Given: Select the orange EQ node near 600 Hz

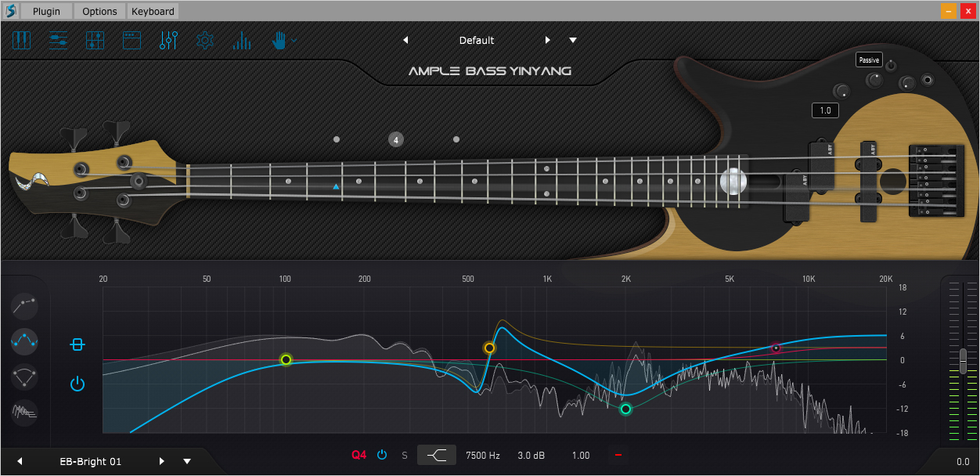Looking at the screenshot, I should [x=490, y=348].
